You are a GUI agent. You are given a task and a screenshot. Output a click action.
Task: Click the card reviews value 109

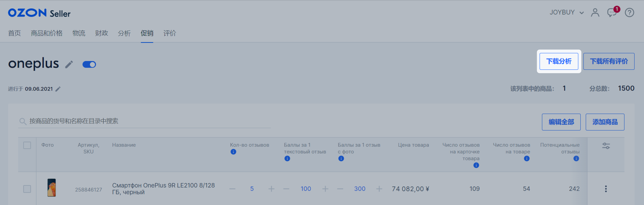coord(474,189)
